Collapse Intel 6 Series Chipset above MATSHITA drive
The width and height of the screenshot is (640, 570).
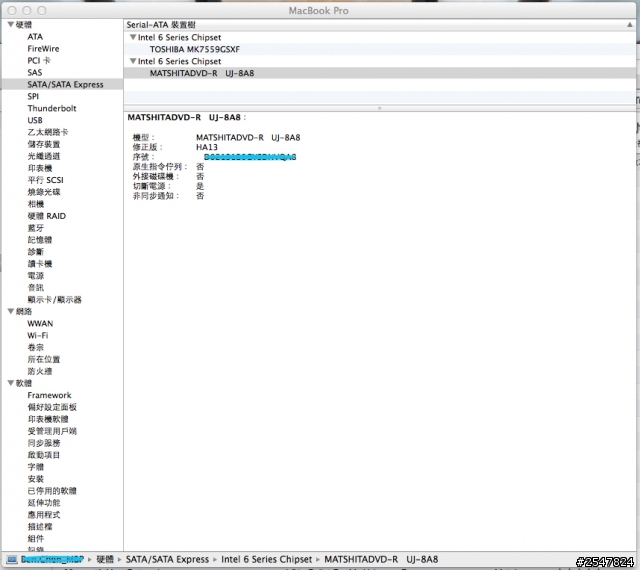coord(133,61)
